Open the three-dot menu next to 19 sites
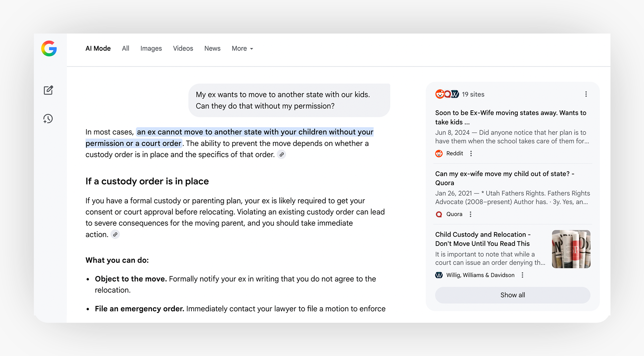Screen dimensions: 644x356 tap(586, 94)
